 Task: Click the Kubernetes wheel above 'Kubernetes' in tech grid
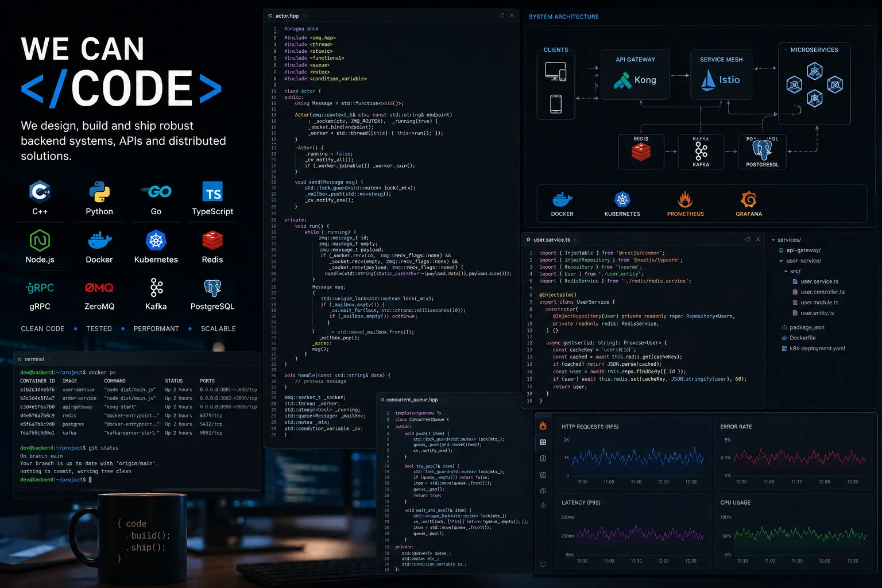click(x=156, y=240)
